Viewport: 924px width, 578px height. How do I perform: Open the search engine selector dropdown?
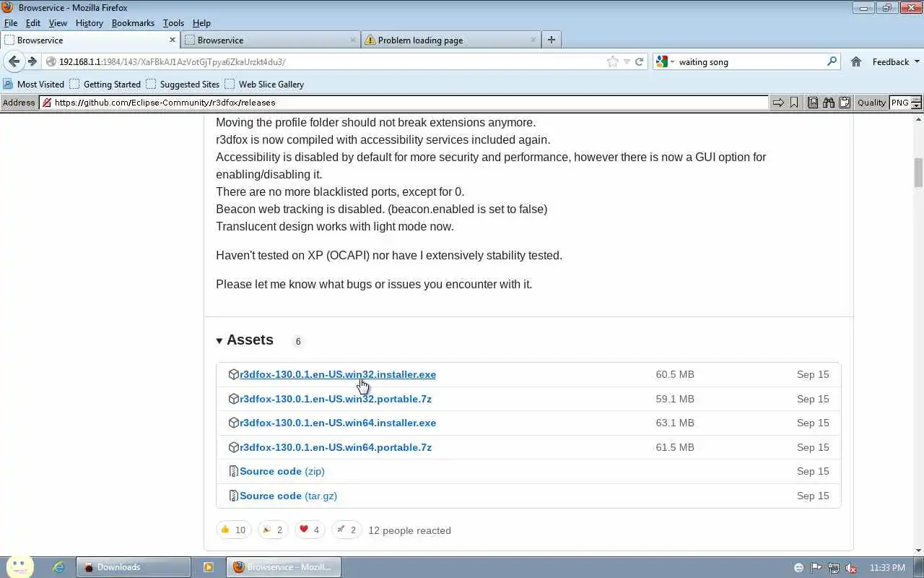tap(672, 62)
